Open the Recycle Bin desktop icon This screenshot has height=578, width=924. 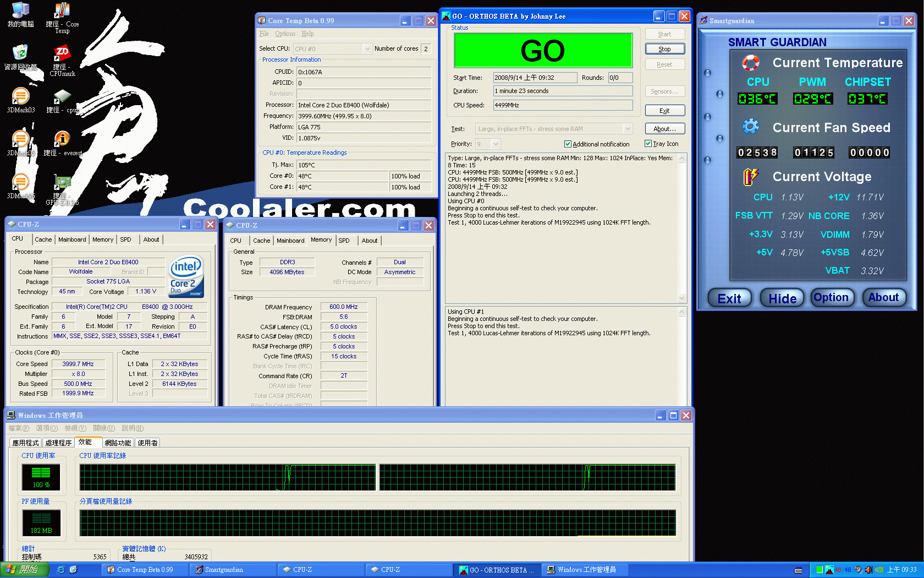[20, 57]
